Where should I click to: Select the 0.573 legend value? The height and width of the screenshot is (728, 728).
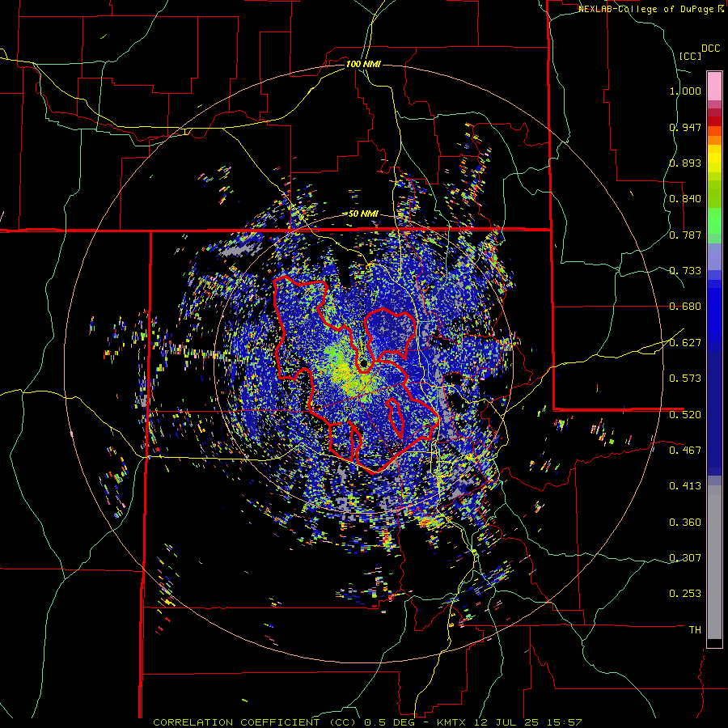tap(685, 379)
